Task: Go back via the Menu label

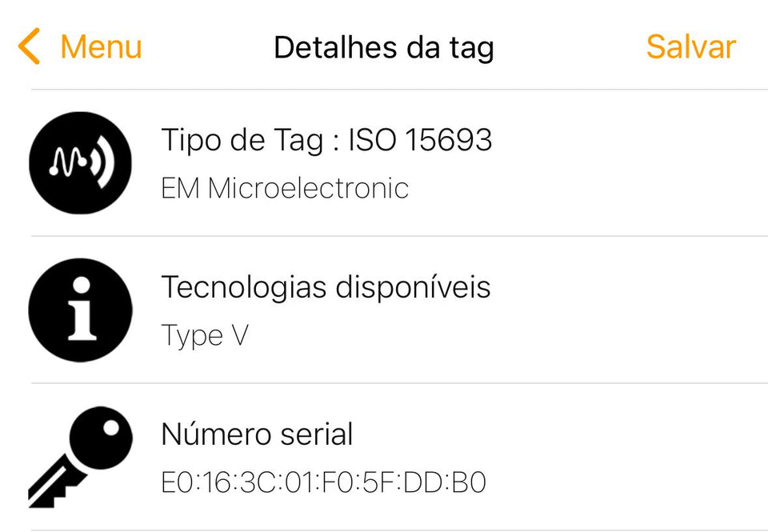Action: tap(101, 47)
